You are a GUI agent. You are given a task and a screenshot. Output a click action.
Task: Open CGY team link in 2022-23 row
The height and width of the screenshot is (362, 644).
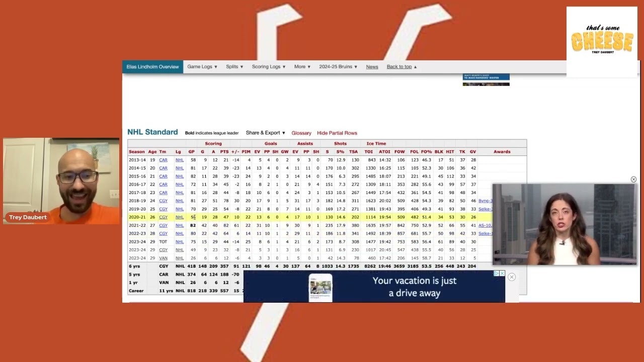coord(163,234)
